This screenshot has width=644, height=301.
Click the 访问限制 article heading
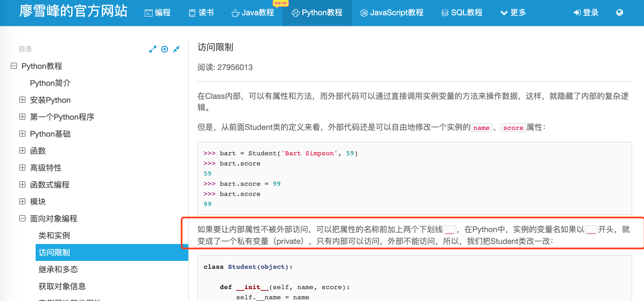[215, 47]
